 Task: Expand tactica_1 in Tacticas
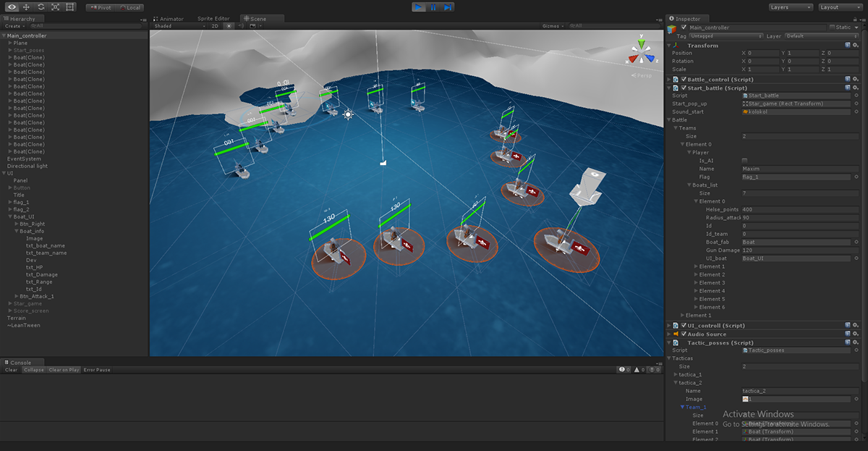click(x=675, y=374)
